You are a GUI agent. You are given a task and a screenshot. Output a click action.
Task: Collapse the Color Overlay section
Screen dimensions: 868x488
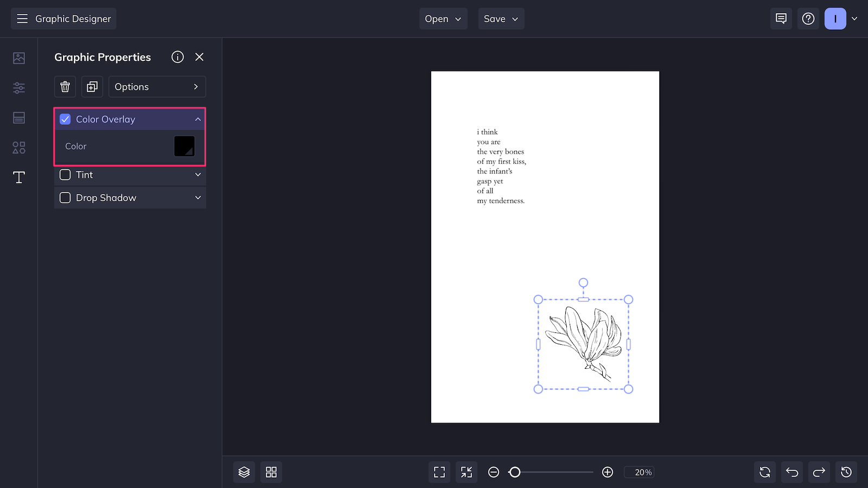198,119
